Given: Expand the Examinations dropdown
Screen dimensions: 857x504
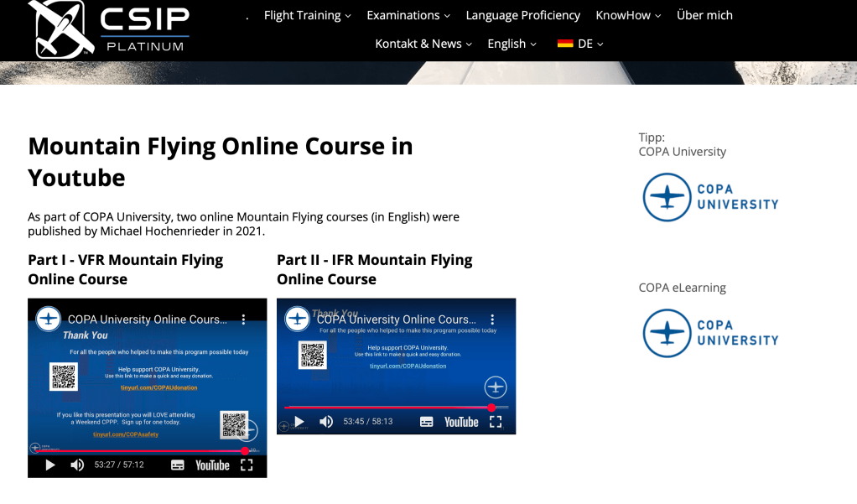Looking at the screenshot, I should tap(408, 15).
